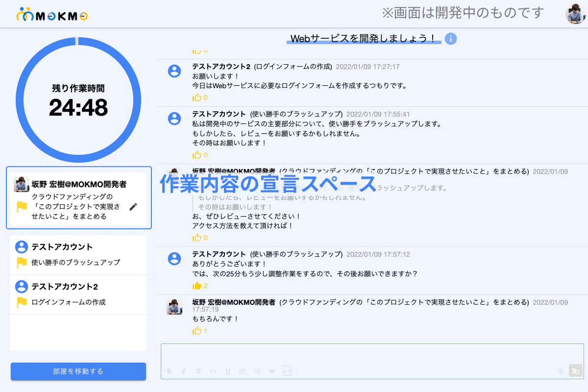588x392 pixels.
Task: Like the message with 2 thumbs up
Action: coord(197,286)
